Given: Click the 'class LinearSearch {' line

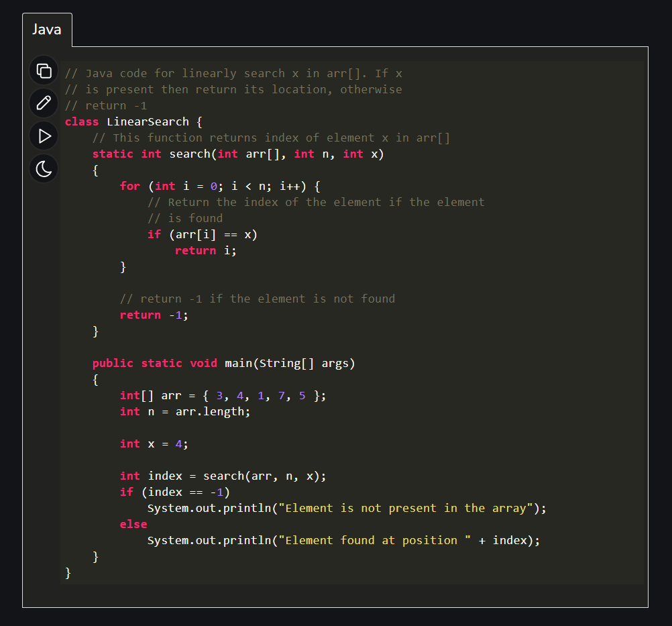Looking at the screenshot, I should click(x=133, y=121).
